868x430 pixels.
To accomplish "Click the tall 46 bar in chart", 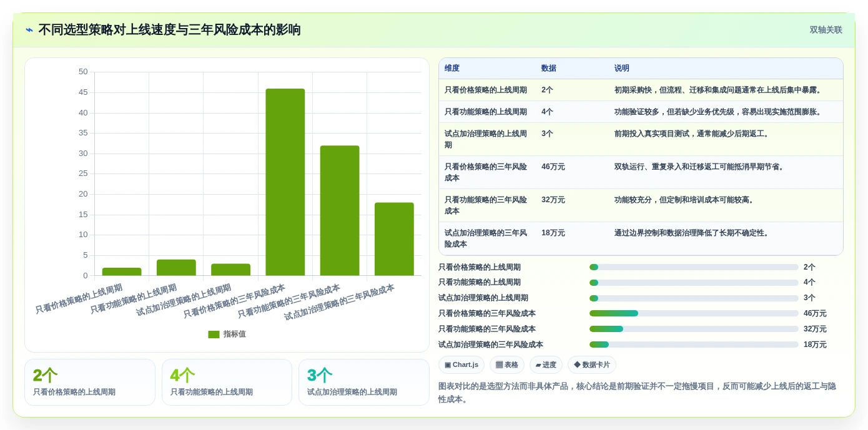I will (285, 182).
